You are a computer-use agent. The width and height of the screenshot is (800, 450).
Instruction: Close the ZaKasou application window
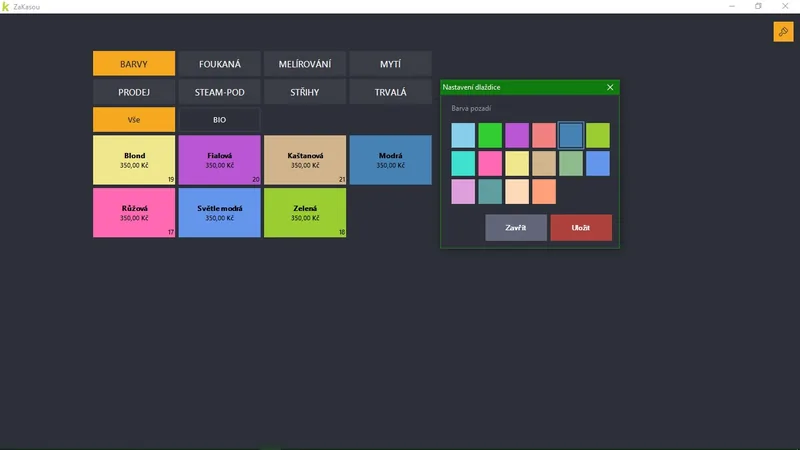785,6
